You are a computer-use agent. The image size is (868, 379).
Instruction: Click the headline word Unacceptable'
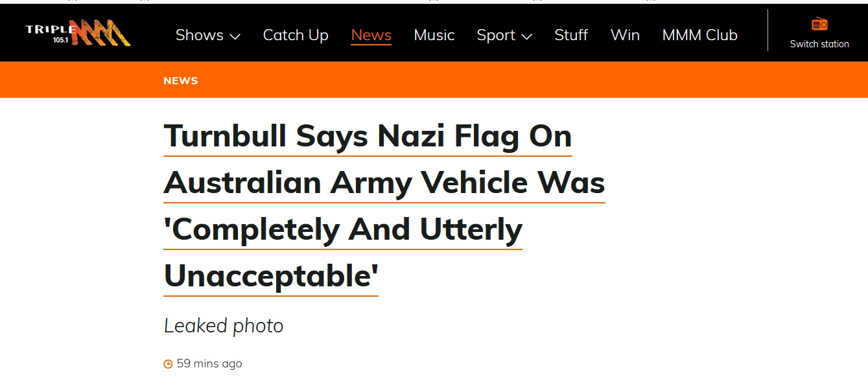[271, 277]
